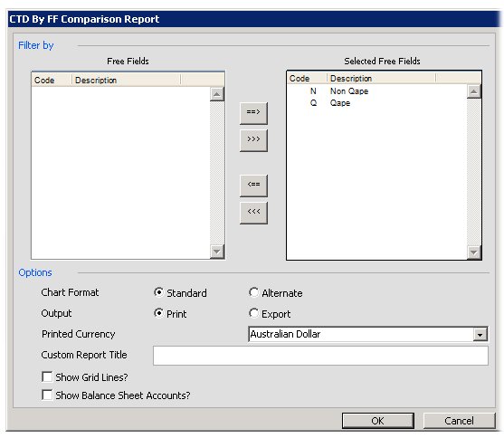Select the Qape row in selected fields
The height and width of the screenshot is (438, 504).
376,103
